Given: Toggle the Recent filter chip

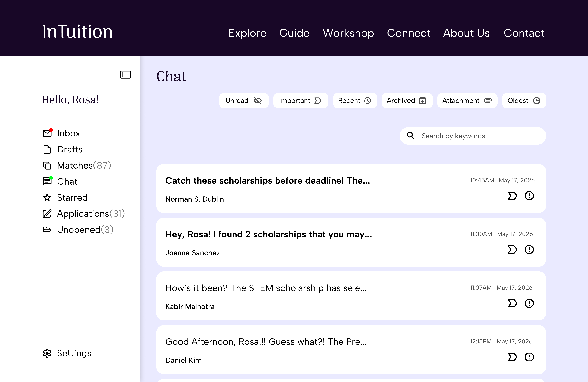Looking at the screenshot, I should pos(355,101).
